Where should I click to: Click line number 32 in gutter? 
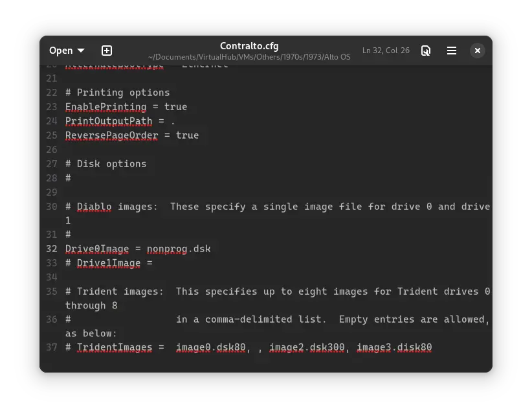pyautogui.click(x=52, y=249)
